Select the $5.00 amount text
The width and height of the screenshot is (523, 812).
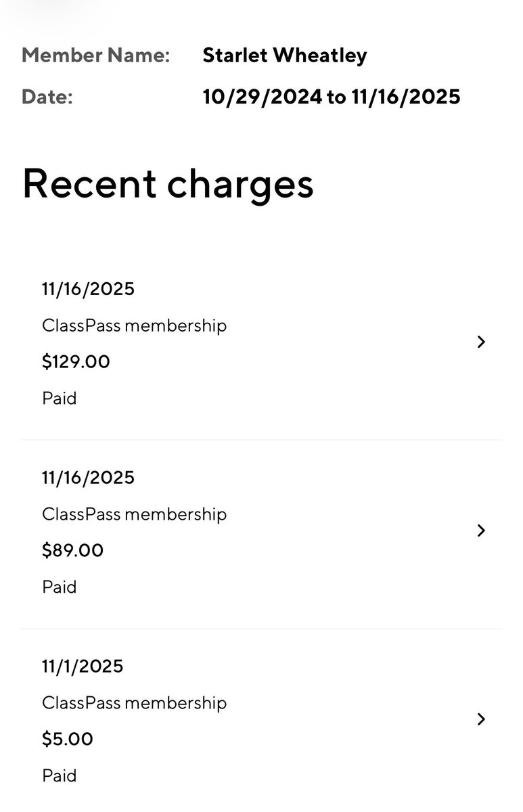click(68, 740)
